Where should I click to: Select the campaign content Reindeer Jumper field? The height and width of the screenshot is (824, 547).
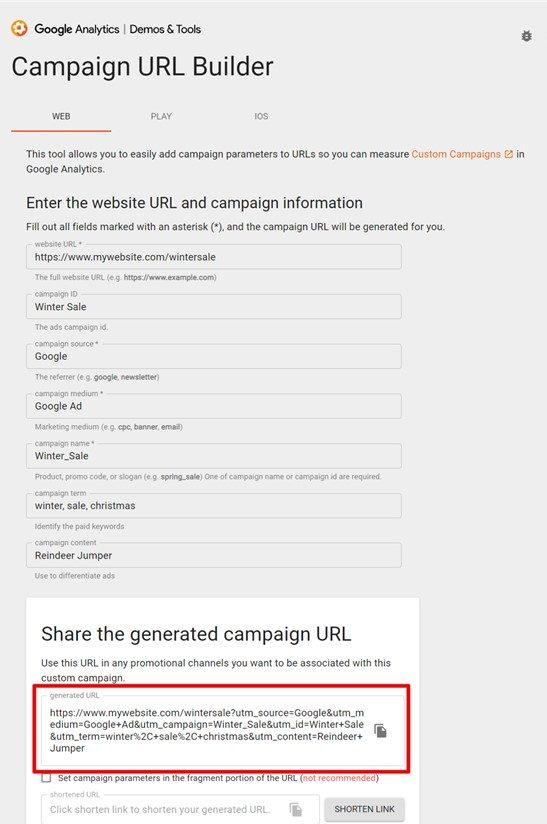pyautogui.click(x=214, y=555)
